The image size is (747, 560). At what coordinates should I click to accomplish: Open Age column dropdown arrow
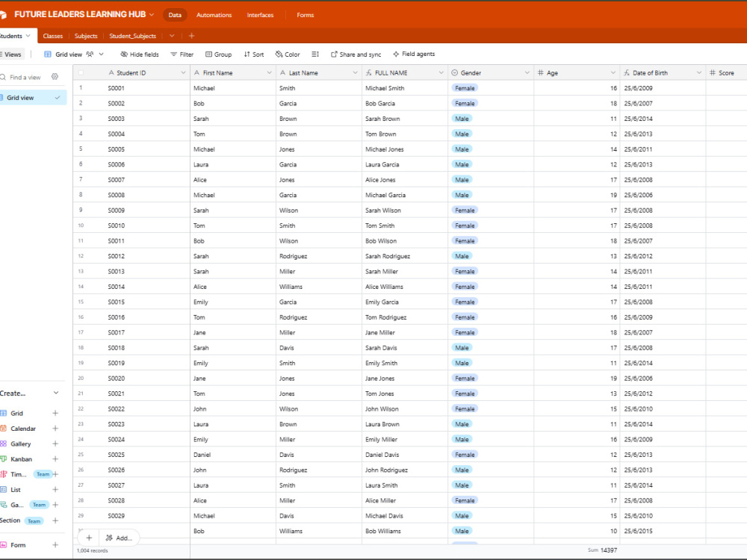coord(613,73)
